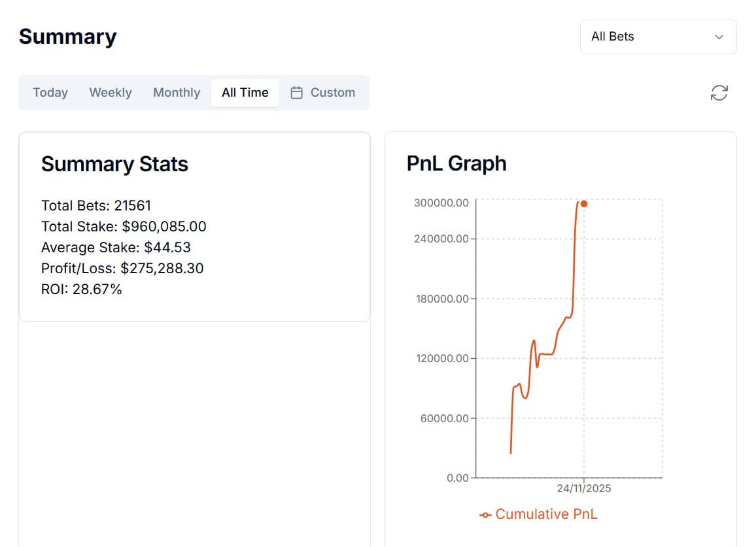Click the calendar icon in the Custom tab
756x547 pixels.
tap(297, 93)
